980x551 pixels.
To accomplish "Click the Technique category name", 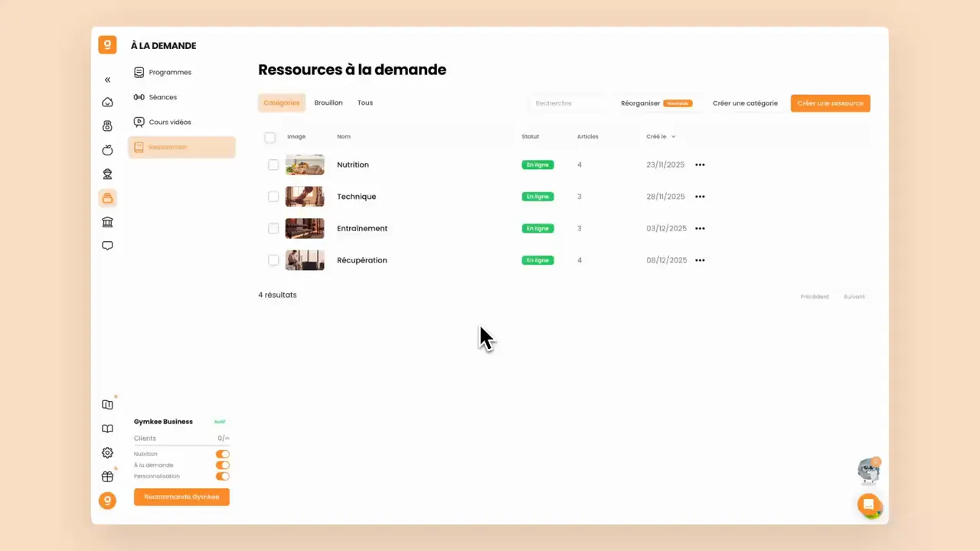I will click(357, 197).
